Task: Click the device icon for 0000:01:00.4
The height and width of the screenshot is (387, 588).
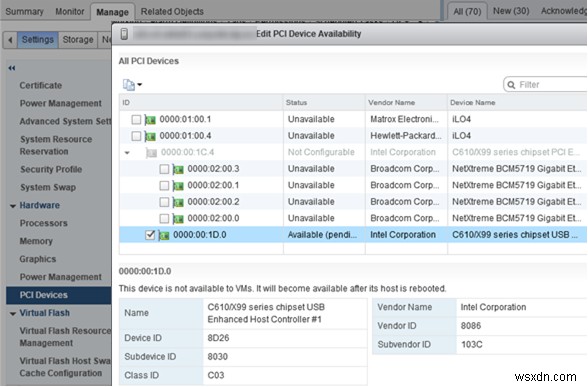Action: pos(150,136)
